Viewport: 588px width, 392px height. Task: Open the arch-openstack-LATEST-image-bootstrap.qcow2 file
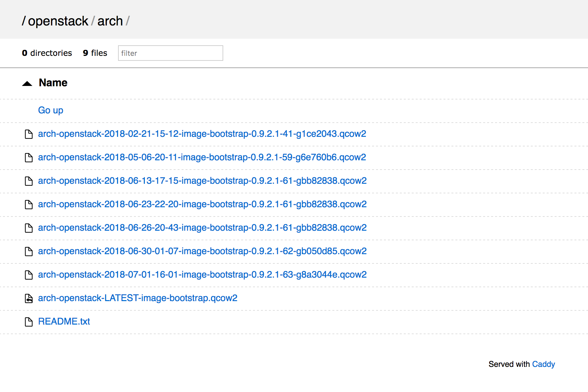click(138, 298)
